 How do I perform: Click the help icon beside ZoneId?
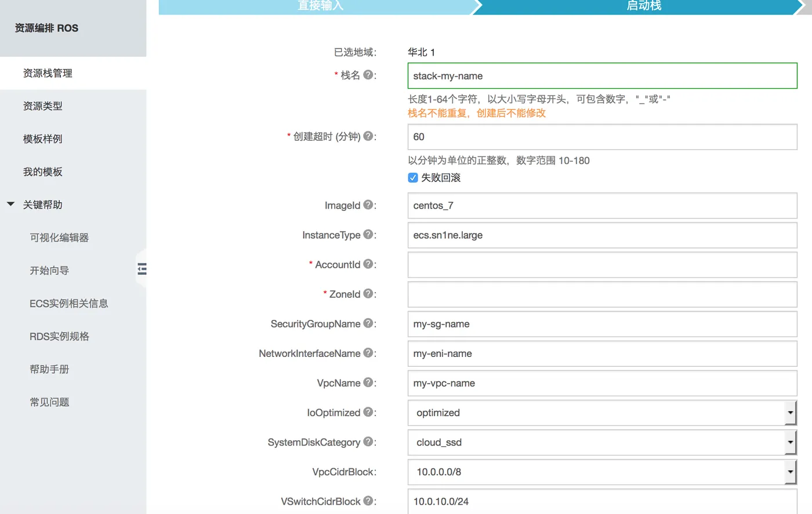[x=368, y=294]
